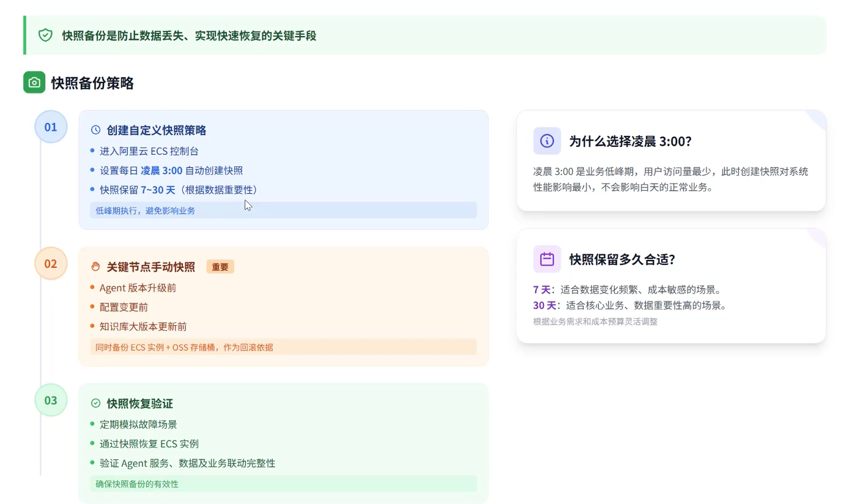Click the footnote 根据业务需求和成本预算灵活调整
Image resolution: width=849 pixels, height=504 pixels.
click(x=595, y=321)
